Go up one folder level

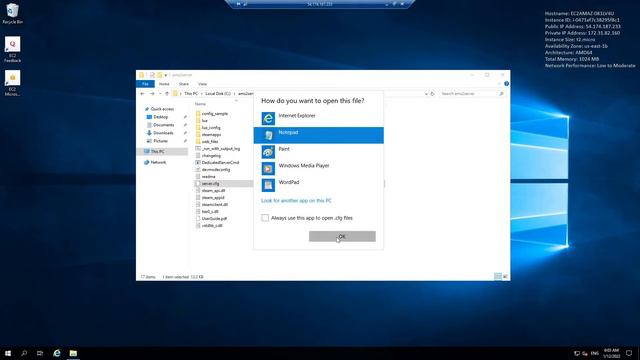[167, 94]
